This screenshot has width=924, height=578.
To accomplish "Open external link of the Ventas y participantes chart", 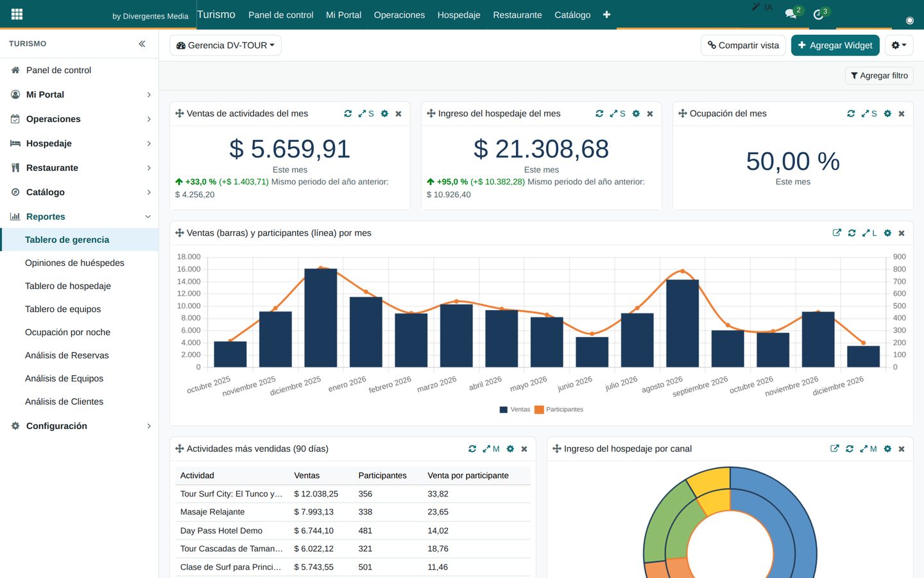I will [837, 233].
